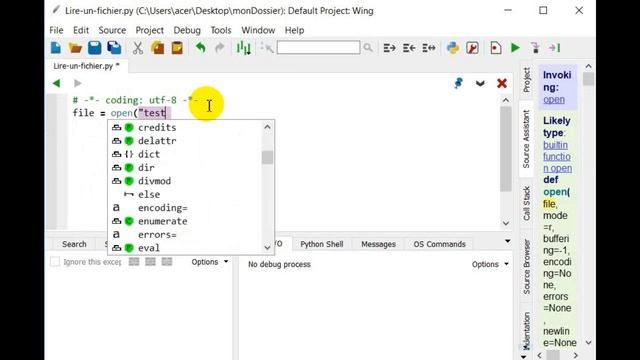Select the Lire-un-fichier.py editor tab
Screen dimensions: 640x360
(87, 66)
